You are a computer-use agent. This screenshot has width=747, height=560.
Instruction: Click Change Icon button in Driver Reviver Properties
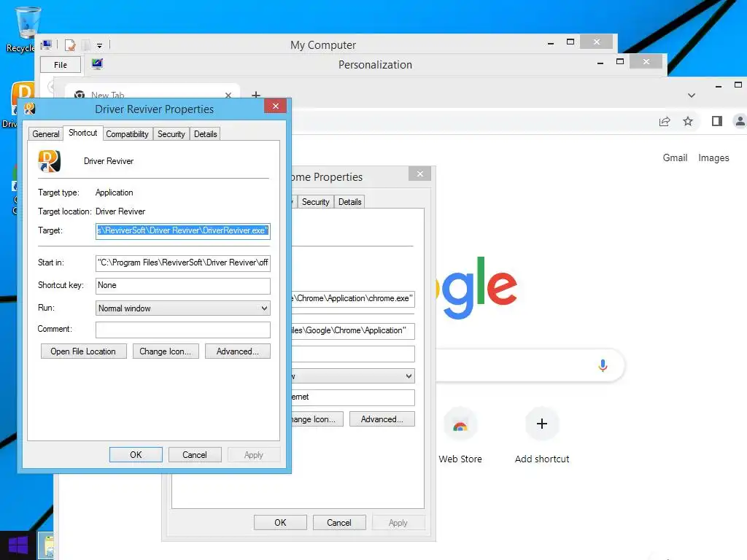[166, 351]
